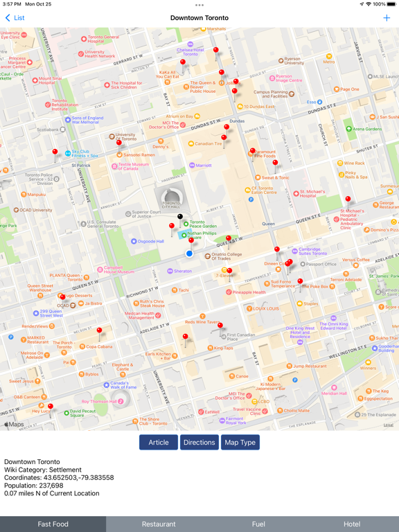Screen dimensions: 399x532
Task: Select the Marriott hotel icon
Action: (192, 166)
